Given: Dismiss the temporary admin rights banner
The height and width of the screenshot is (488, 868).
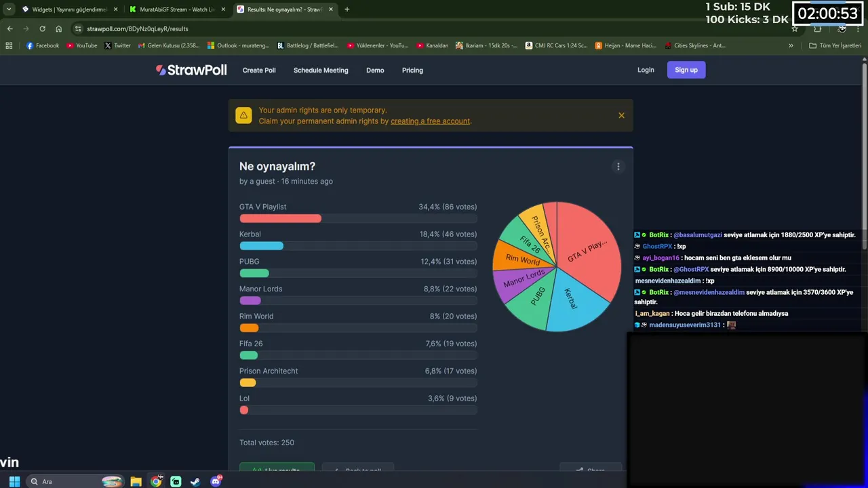Looking at the screenshot, I should point(621,115).
